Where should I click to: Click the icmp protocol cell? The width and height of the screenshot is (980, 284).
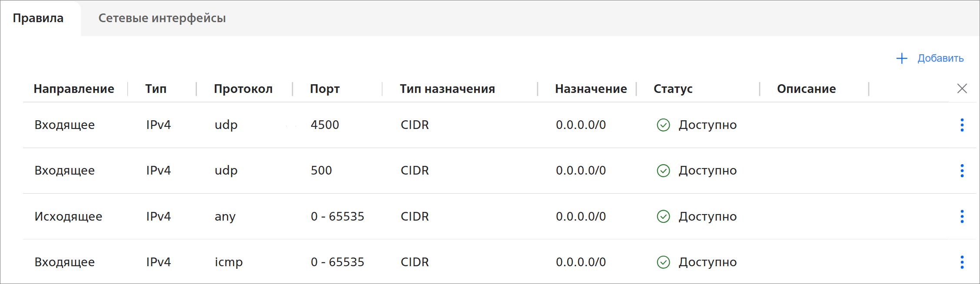tap(229, 262)
